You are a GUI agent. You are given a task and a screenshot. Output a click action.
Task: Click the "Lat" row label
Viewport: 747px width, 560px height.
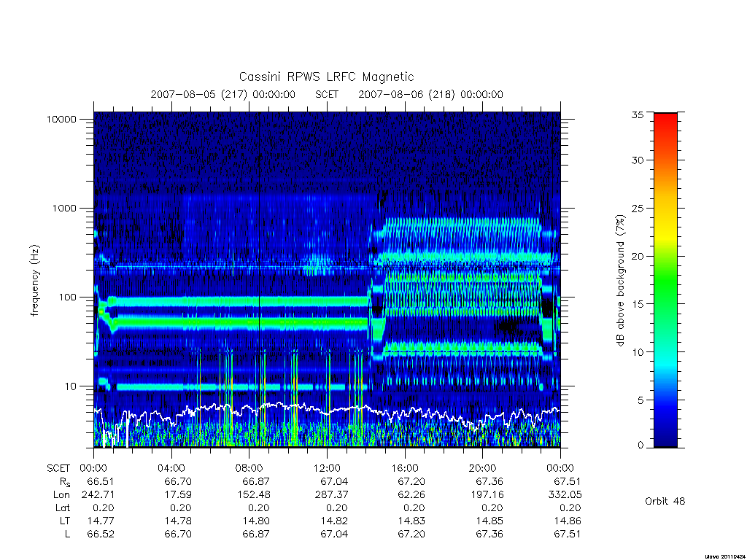click(x=63, y=507)
